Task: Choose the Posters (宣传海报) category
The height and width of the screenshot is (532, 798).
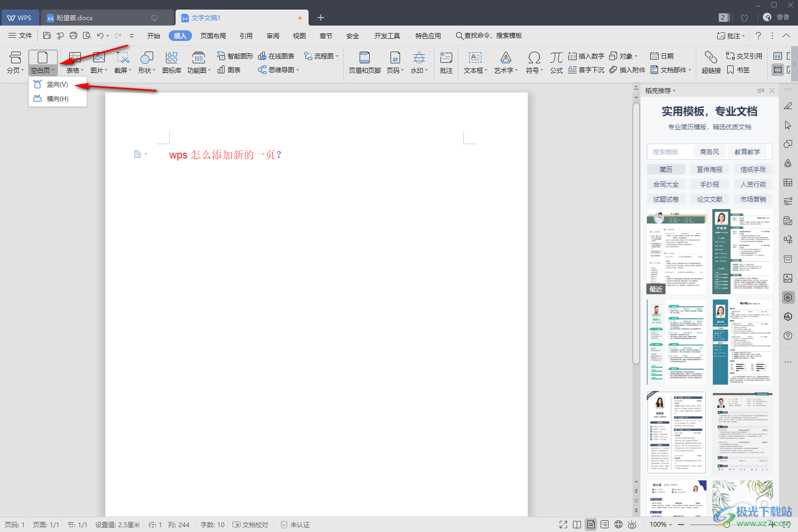Action: [x=710, y=169]
